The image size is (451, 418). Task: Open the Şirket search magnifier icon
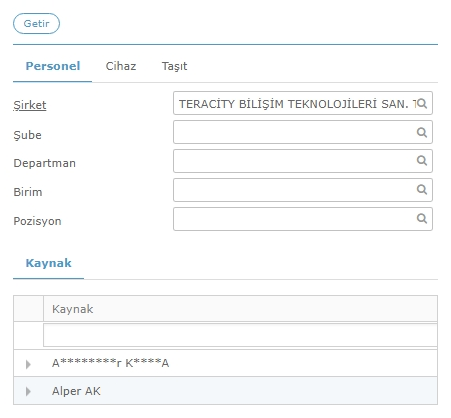coord(422,103)
